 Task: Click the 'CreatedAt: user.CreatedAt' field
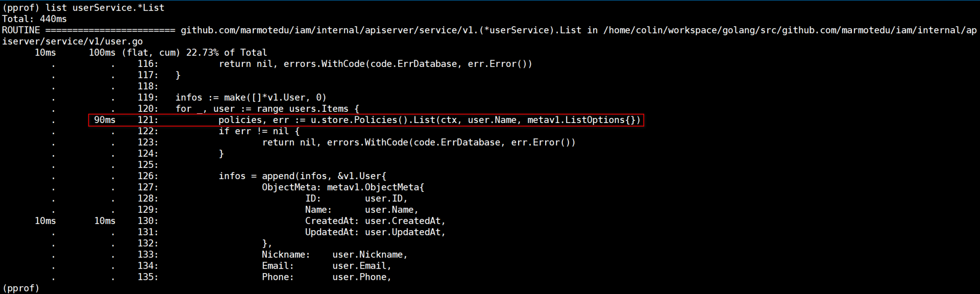click(x=375, y=221)
